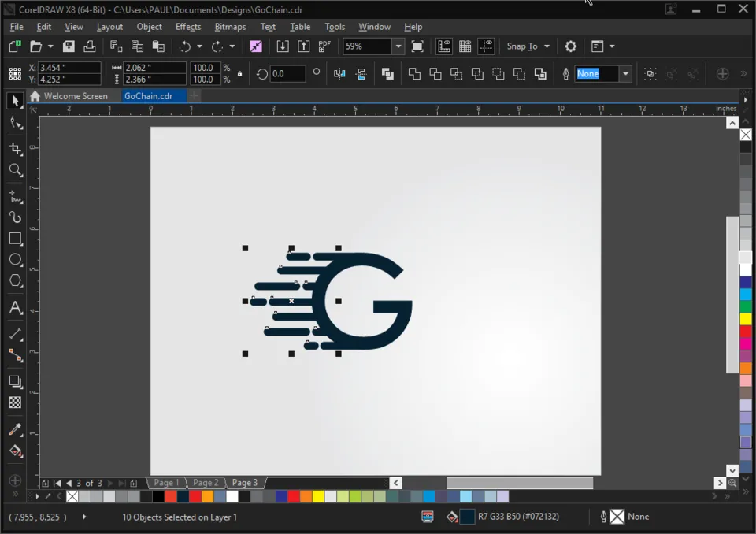Expand the Undo history dropdown
This screenshot has height=534, width=756.
(199, 46)
